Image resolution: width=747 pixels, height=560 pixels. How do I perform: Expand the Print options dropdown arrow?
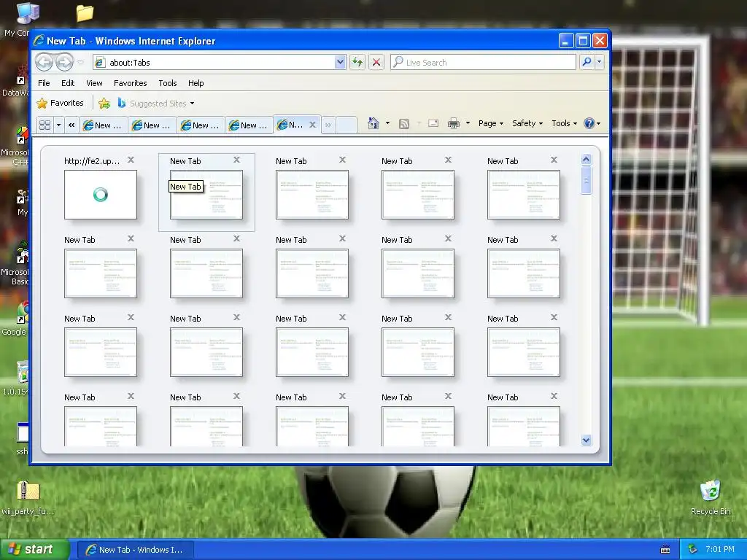pyautogui.click(x=468, y=123)
